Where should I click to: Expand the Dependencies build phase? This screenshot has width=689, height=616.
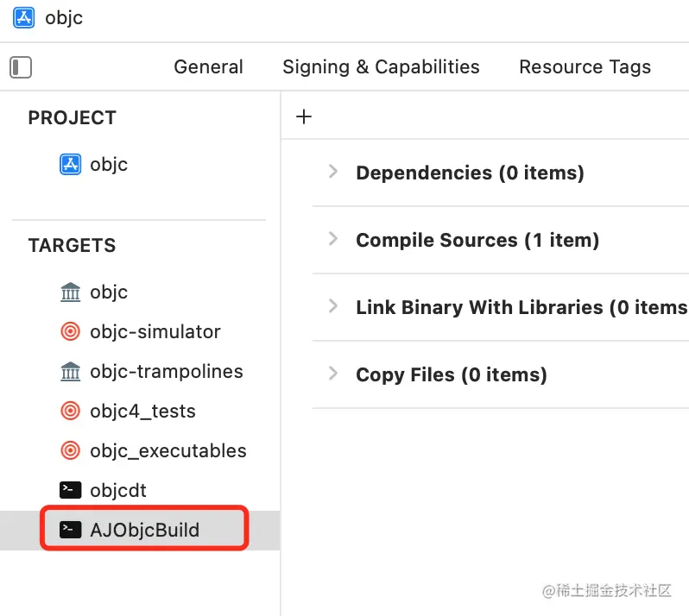(333, 172)
